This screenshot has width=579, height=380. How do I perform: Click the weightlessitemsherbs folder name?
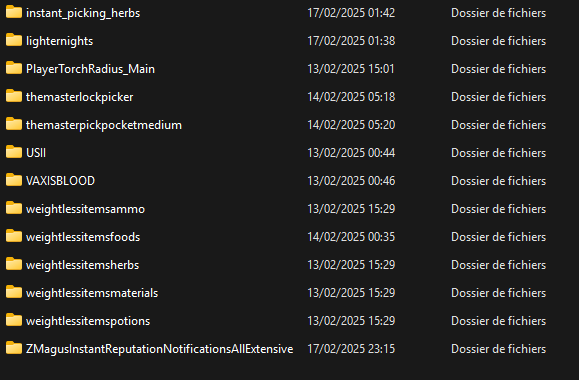(x=82, y=265)
